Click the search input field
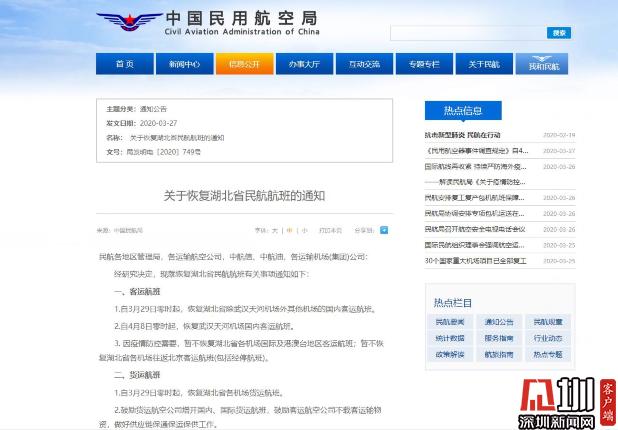Screen dimensions: 618x430 (x=468, y=33)
